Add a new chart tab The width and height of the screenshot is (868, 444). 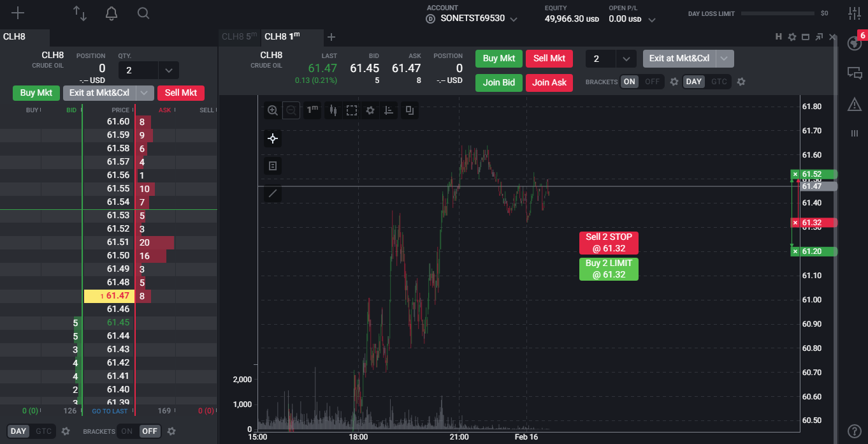331,37
